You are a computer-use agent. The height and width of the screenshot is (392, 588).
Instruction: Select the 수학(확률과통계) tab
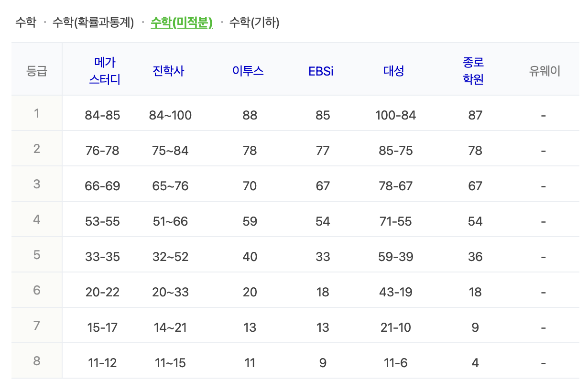(92, 22)
